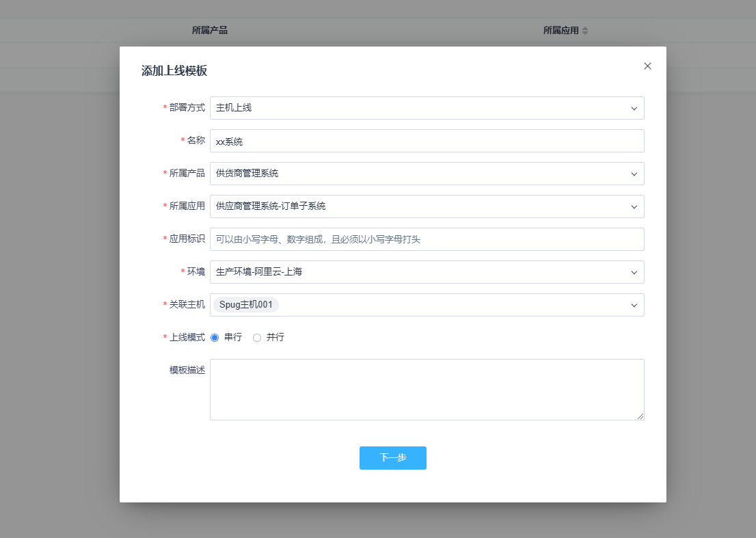Click the 部署方式 dropdown arrow

[x=634, y=109]
